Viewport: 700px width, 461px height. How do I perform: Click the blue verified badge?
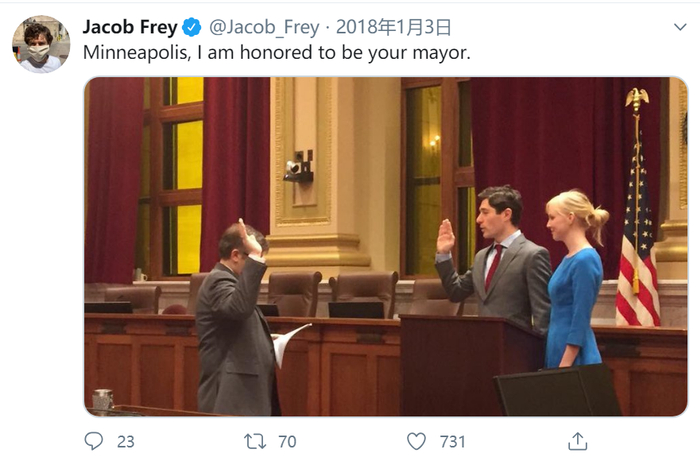coord(192,27)
